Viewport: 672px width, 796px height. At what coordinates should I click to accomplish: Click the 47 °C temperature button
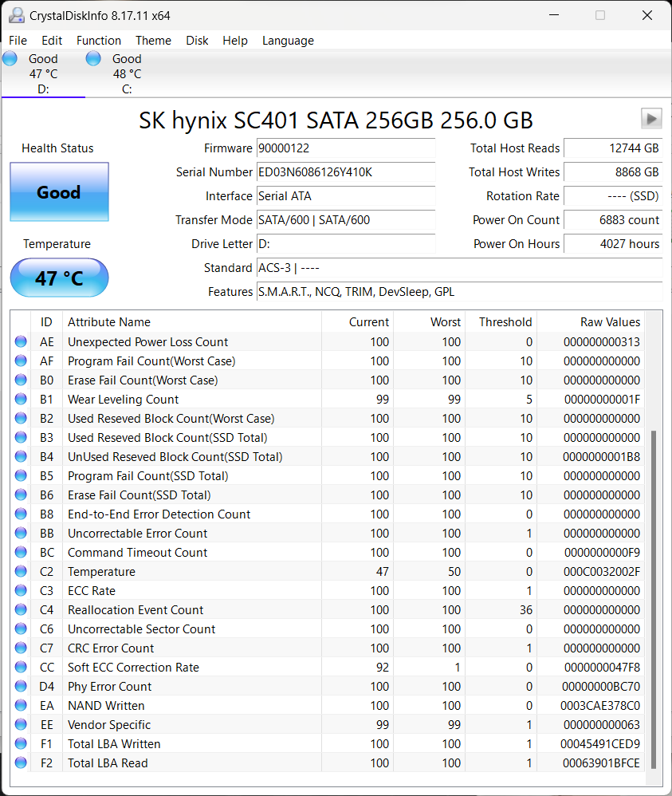(59, 278)
